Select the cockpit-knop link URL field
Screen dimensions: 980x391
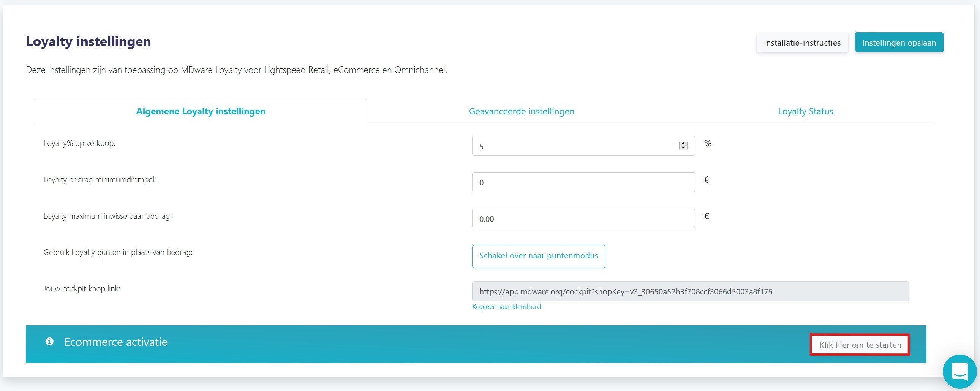tap(690, 291)
